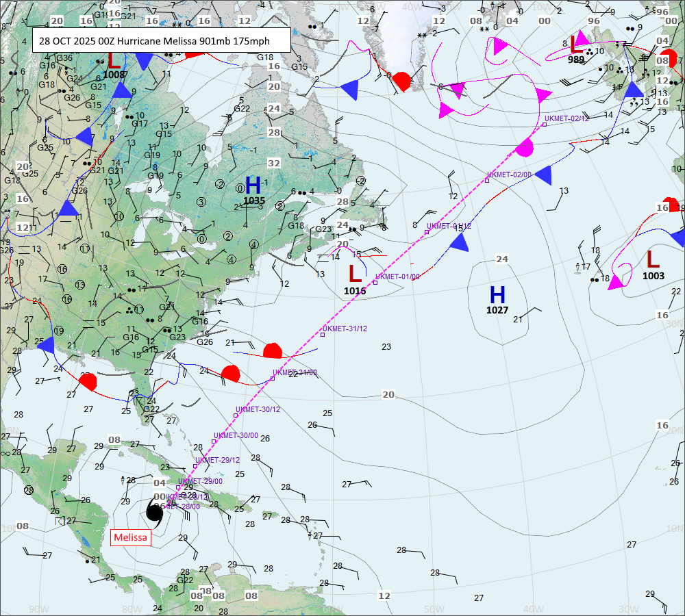Click red warm front semicircle beside UKMET-31/00
Image resolution: width=685 pixels, height=616 pixels.
tap(273, 351)
